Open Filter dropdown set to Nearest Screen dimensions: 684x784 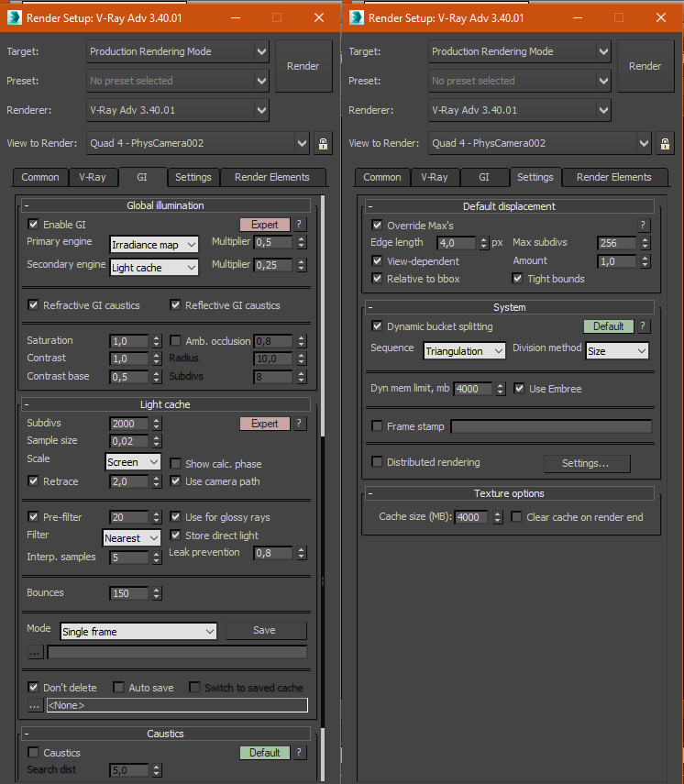click(131, 538)
